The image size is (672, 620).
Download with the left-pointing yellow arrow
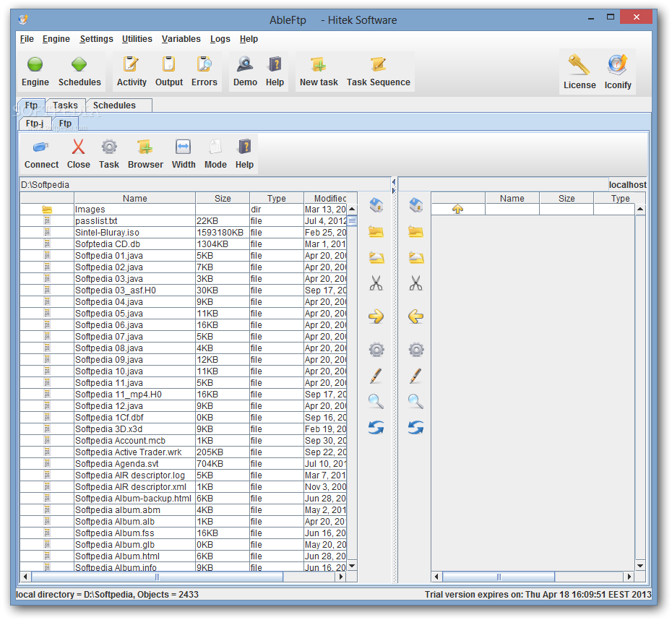click(x=415, y=317)
